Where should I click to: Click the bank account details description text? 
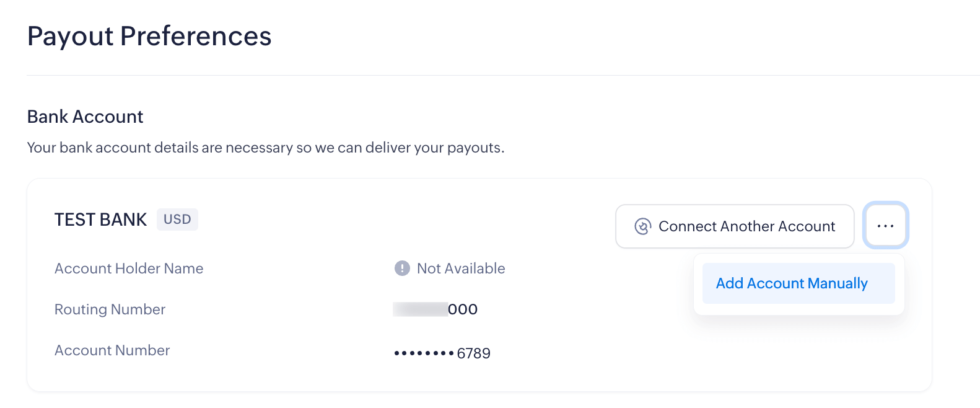pos(266,148)
